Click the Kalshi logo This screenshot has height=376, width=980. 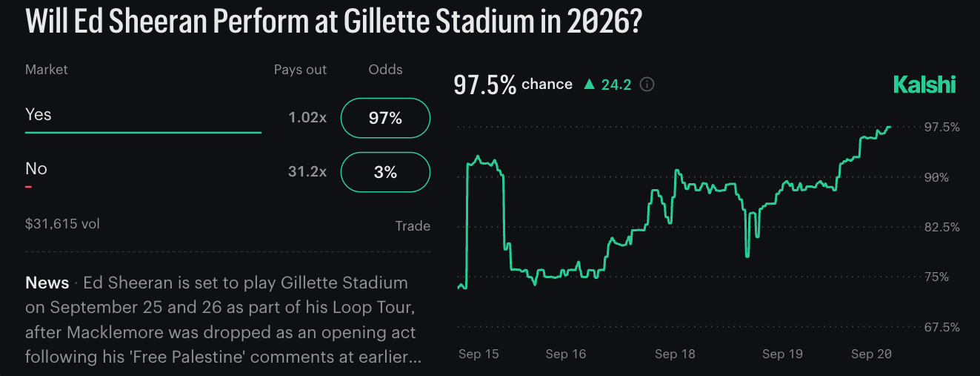924,85
